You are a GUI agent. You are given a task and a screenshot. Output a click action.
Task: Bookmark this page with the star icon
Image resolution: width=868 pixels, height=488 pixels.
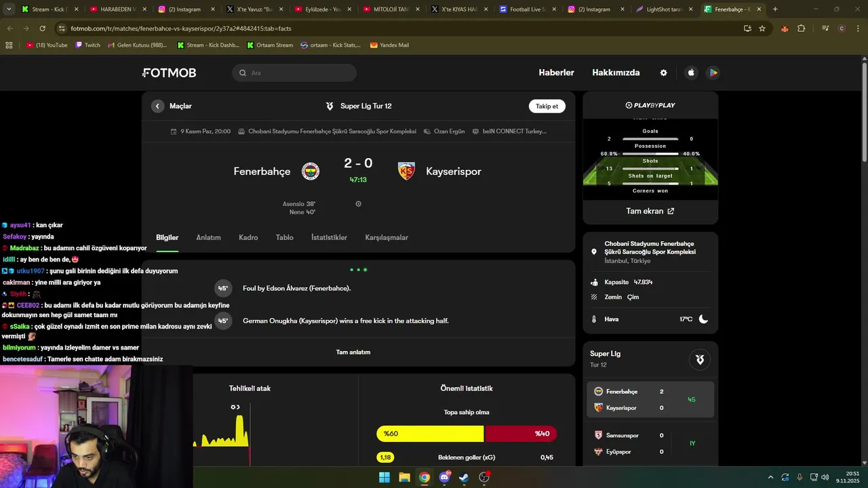tap(762, 28)
